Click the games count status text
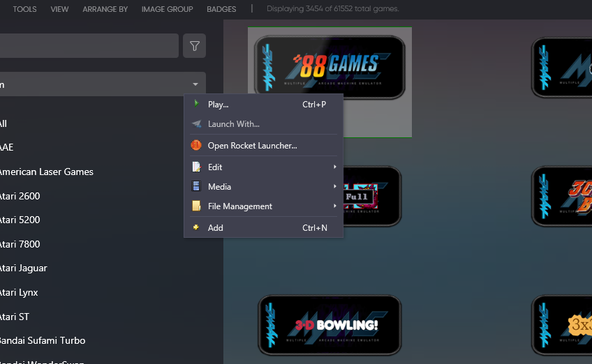Image resolution: width=592 pixels, height=364 pixels. coord(332,8)
